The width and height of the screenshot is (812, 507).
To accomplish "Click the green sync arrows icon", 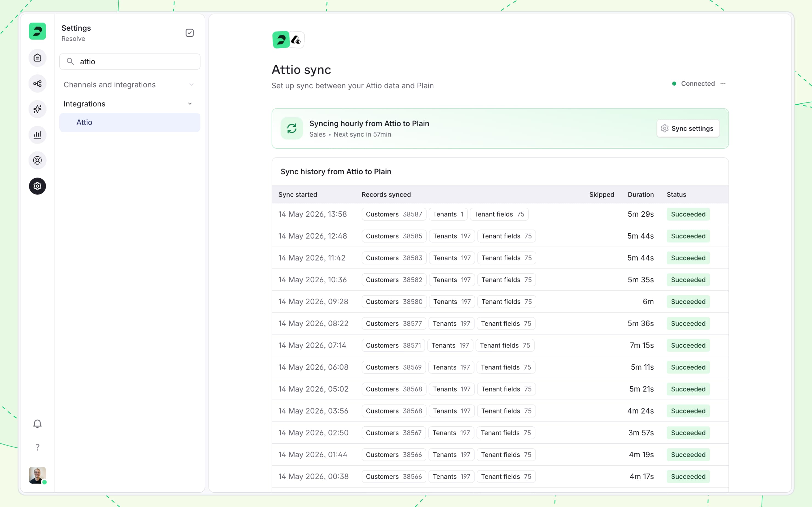I will pos(292,128).
